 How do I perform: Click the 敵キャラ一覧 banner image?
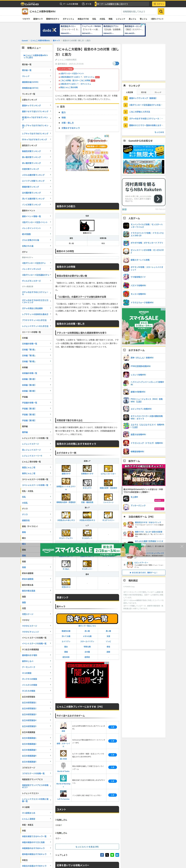pyautogui.click(x=87, y=618)
